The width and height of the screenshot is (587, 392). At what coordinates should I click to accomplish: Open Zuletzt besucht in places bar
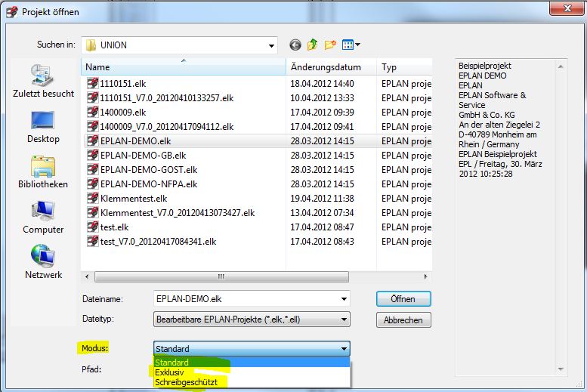[x=43, y=81]
